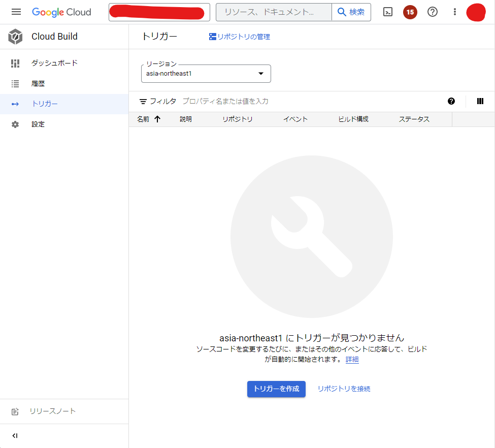
Task: Click the trigger arrow icon in sidebar
Action: (x=15, y=104)
